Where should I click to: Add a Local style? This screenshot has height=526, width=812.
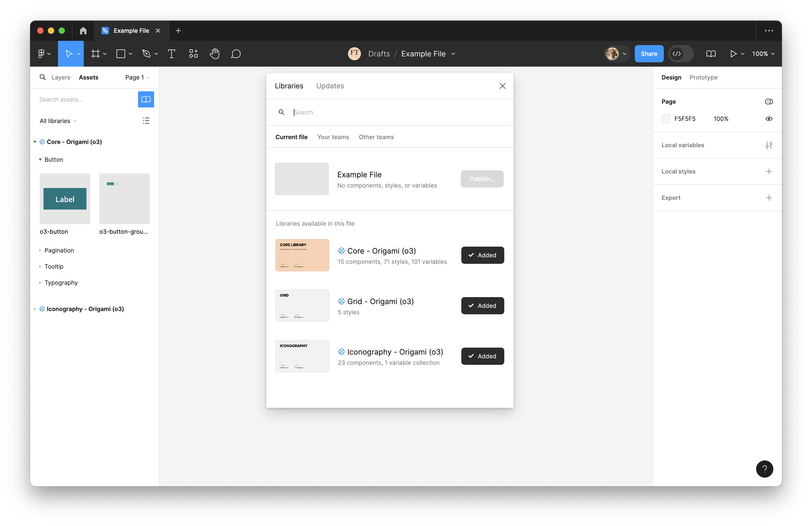769,171
